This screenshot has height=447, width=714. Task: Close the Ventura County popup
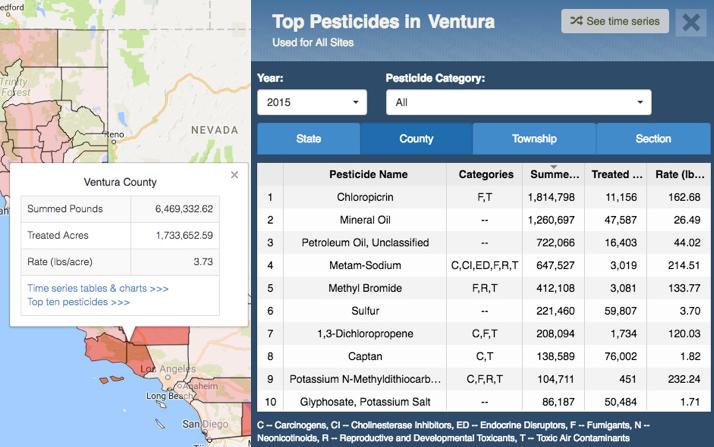point(234,174)
